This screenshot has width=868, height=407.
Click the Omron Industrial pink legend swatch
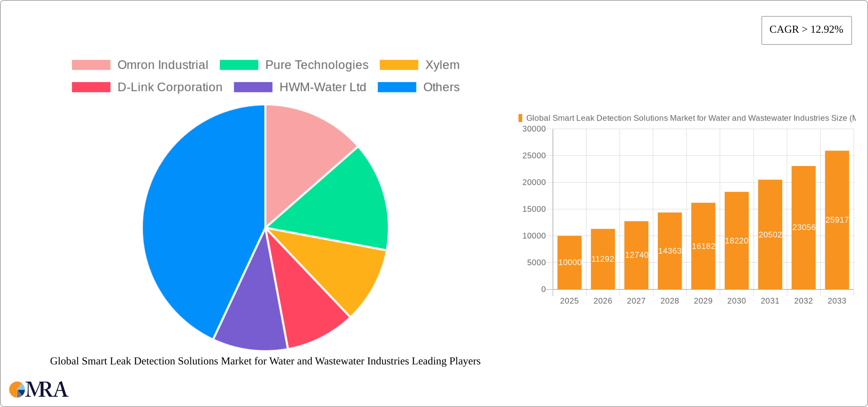[x=91, y=65]
